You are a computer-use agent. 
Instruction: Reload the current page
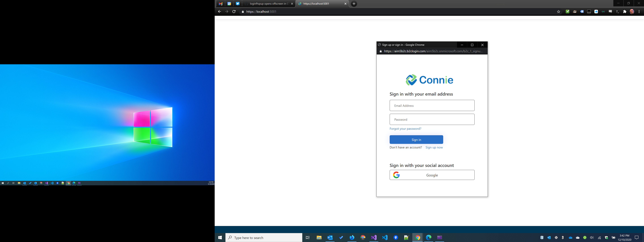click(234, 12)
